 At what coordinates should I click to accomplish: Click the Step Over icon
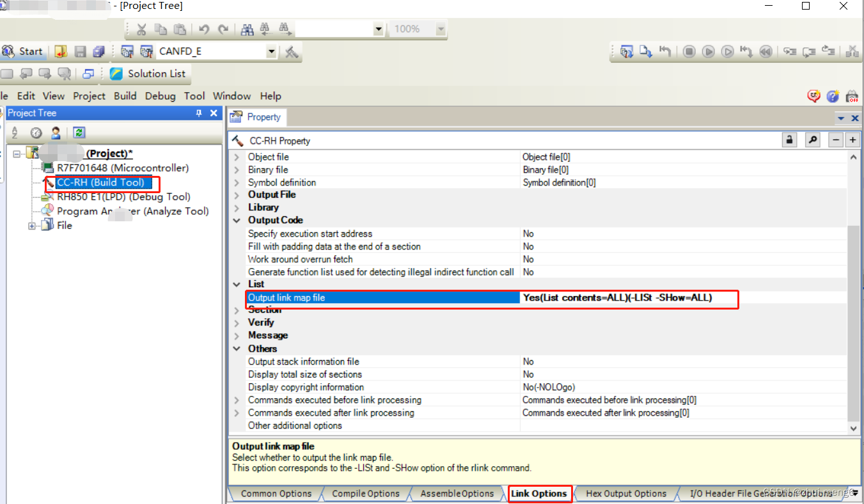[x=810, y=51]
